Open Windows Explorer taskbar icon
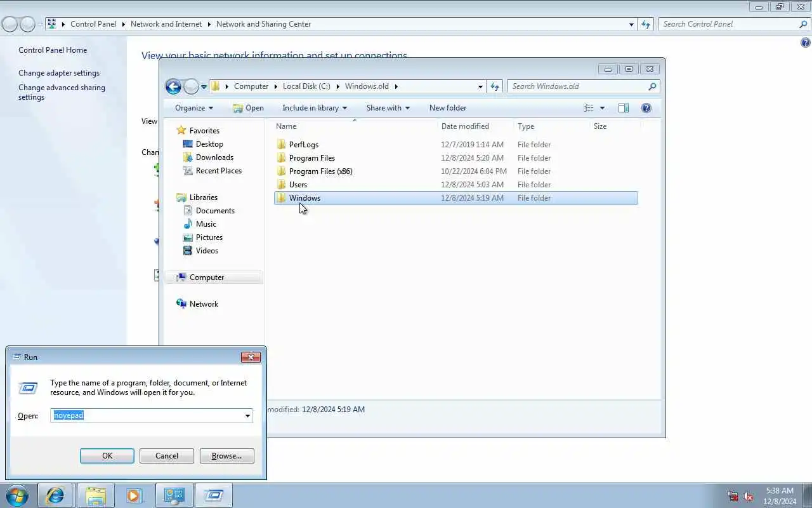This screenshot has height=508, width=812. coord(96,495)
